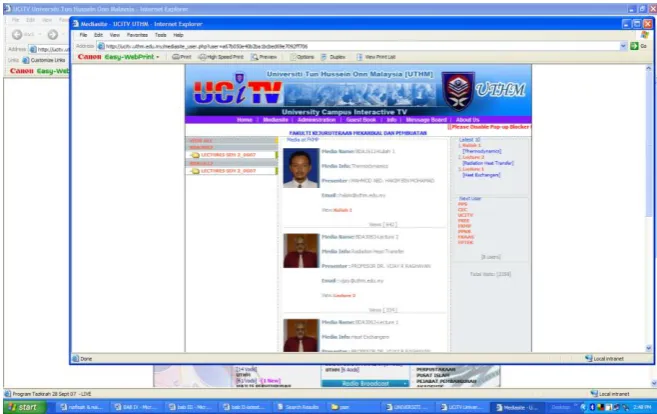Viewport: 657px width, 414px height.
Task: View Lecture 2 link under Radiation Heat Transfer
Action: click(x=344, y=296)
